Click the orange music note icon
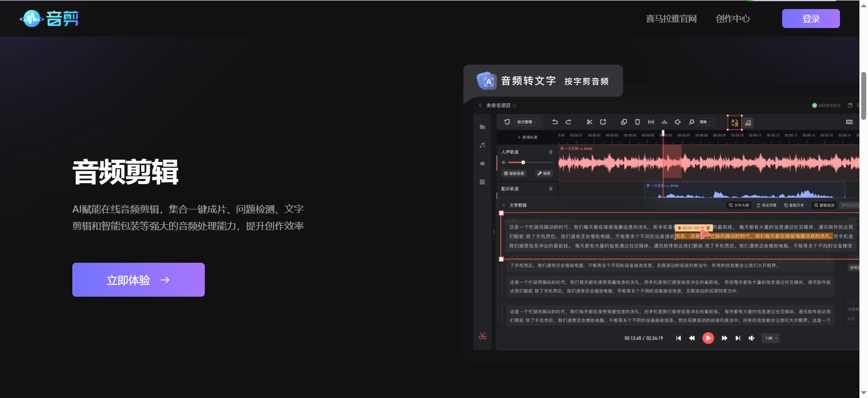This screenshot has height=398, width=868. coord(748,123)
